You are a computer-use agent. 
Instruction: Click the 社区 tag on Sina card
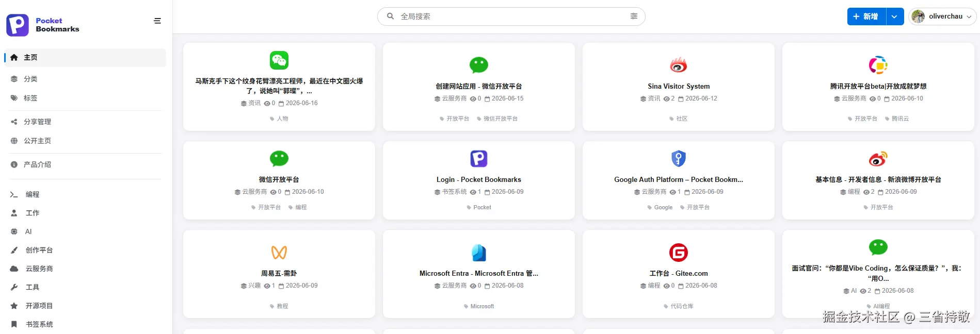[x=679, y=119]
